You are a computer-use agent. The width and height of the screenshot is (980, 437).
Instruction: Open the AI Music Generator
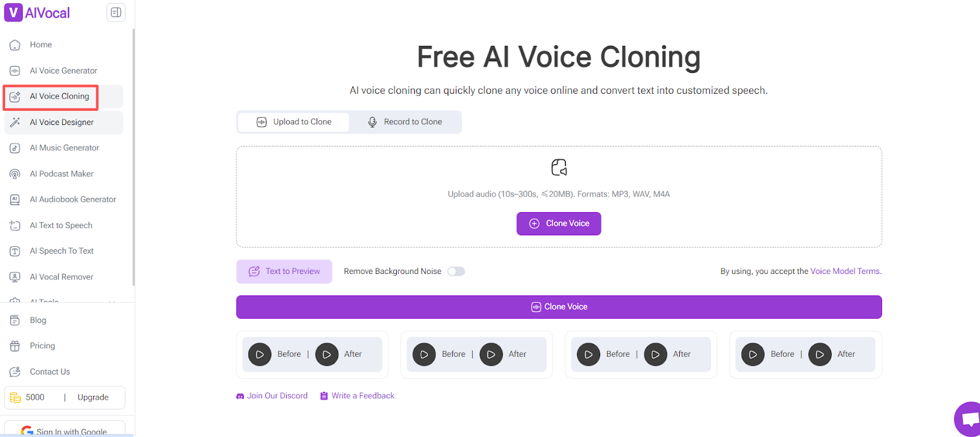click(x=64, y=148)
